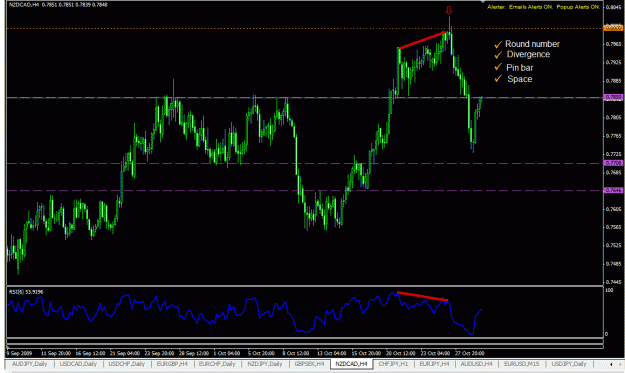Image resolution: width=625 pixels, height=373 pixels.
Task: Switch to the AUDJPY,Daily chart tab
Action: tap(29, 364)
